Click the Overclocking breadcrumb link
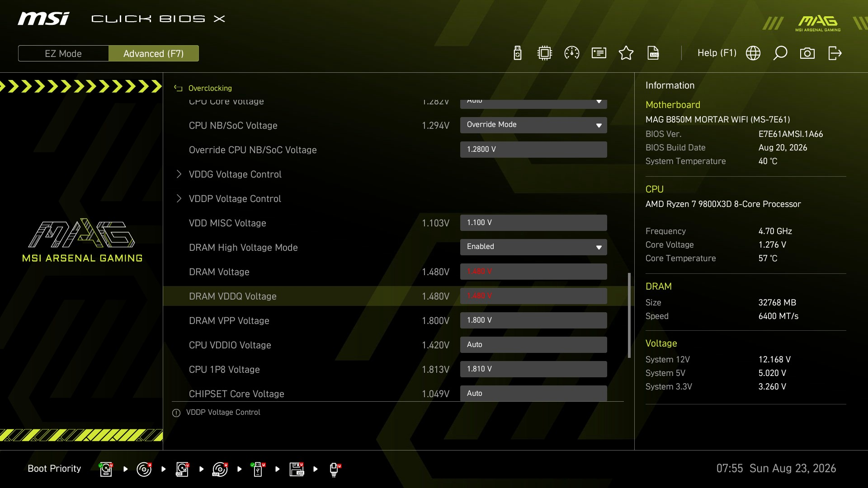Screen dimensions: 868x488 (x=210, y=88)
